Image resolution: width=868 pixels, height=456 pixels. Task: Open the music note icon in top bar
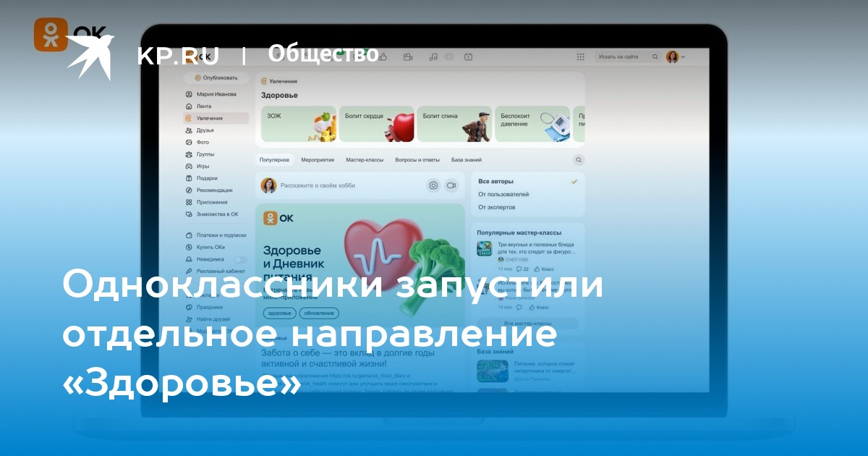click(x=433, y=56)
